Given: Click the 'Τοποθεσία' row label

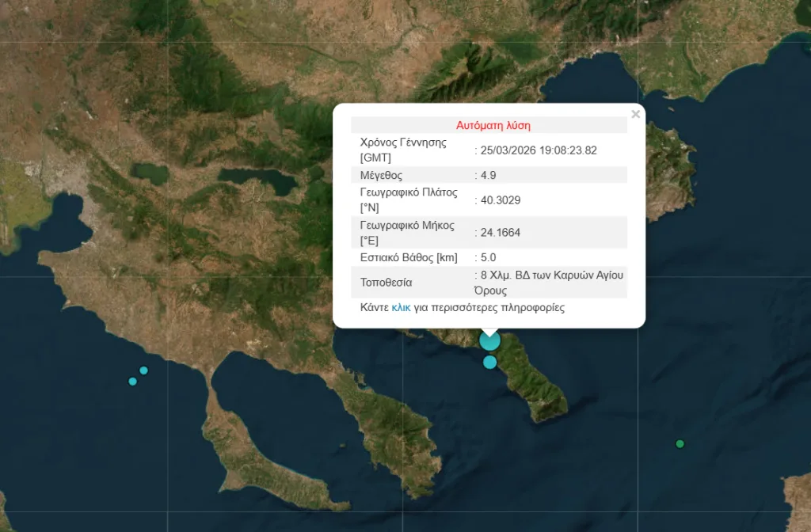Looking at the screenshot, I should click(386, 283).
